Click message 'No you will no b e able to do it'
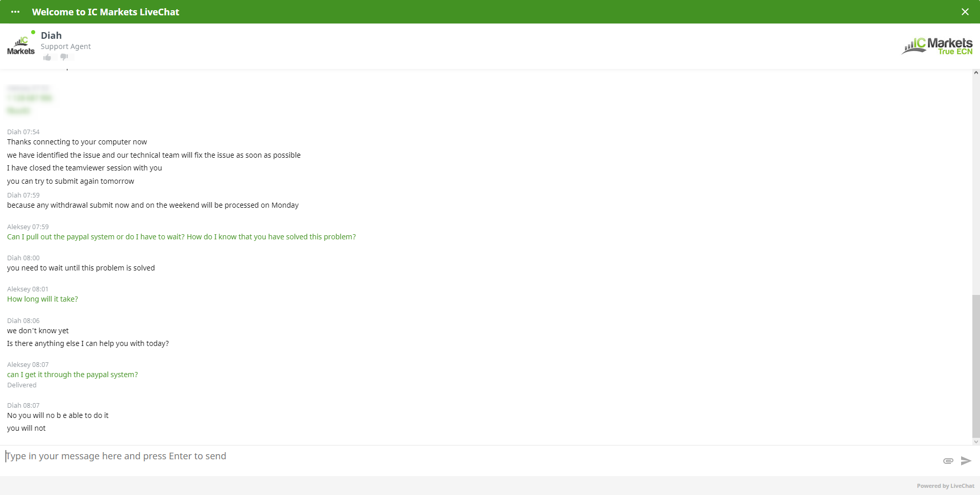The height and width of the screenshot is (495, 980). tap(58, 415)
